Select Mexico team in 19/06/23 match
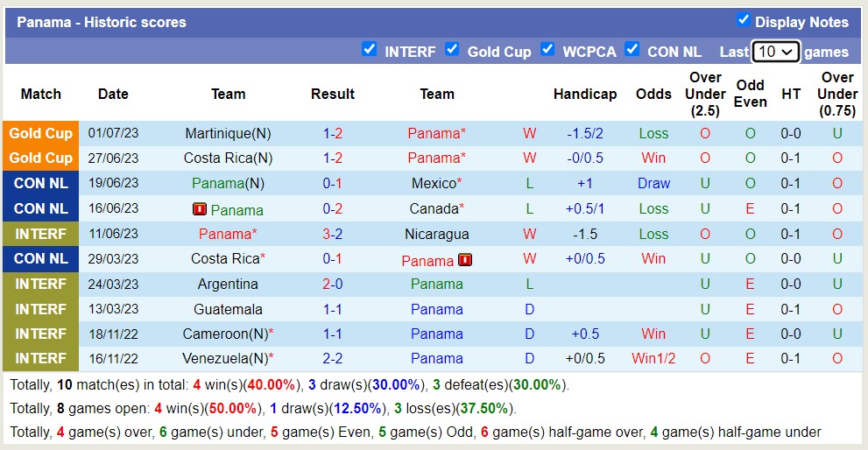The image size is (868, 450). tap(434, 184)
